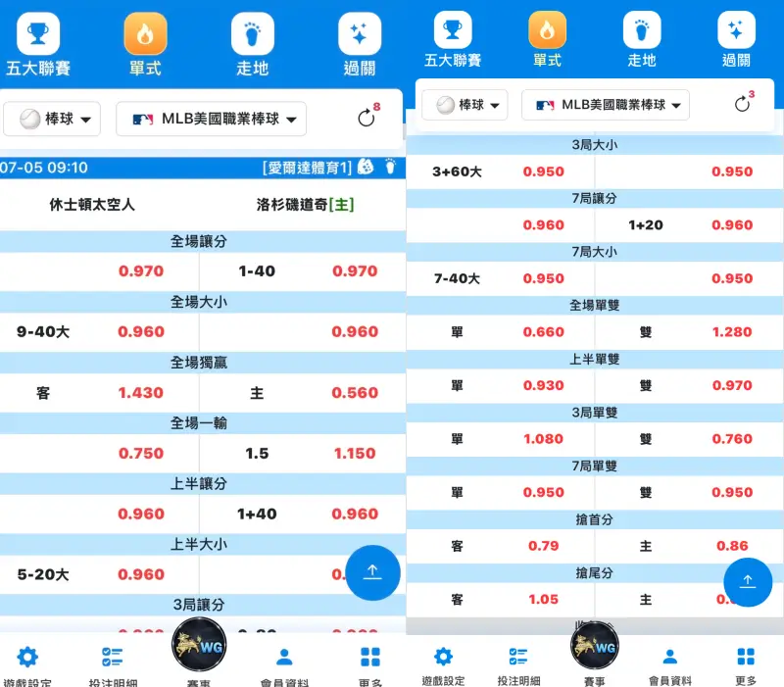Switch to the 走地 tab on right panel
This screenshot has width=784, height=687.
coord(643,34)
